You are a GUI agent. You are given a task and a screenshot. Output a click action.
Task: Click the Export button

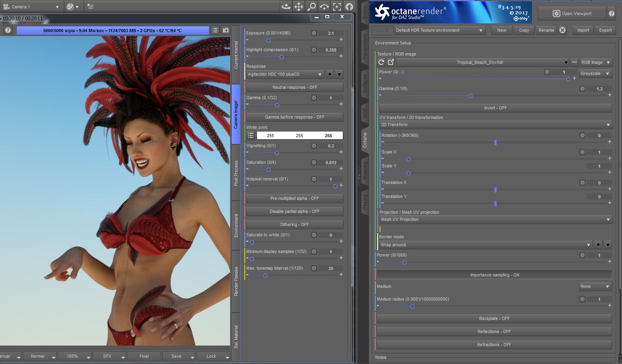605,30
